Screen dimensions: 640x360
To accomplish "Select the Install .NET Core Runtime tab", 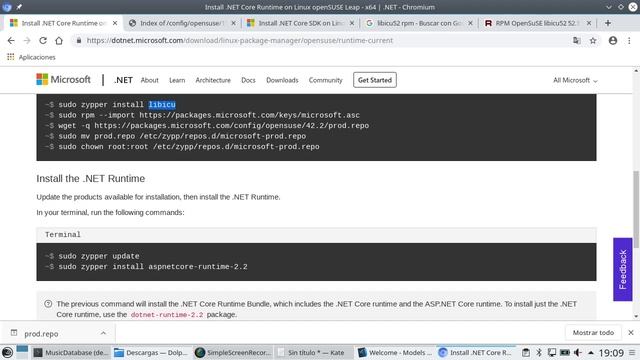I will [63, 23].
